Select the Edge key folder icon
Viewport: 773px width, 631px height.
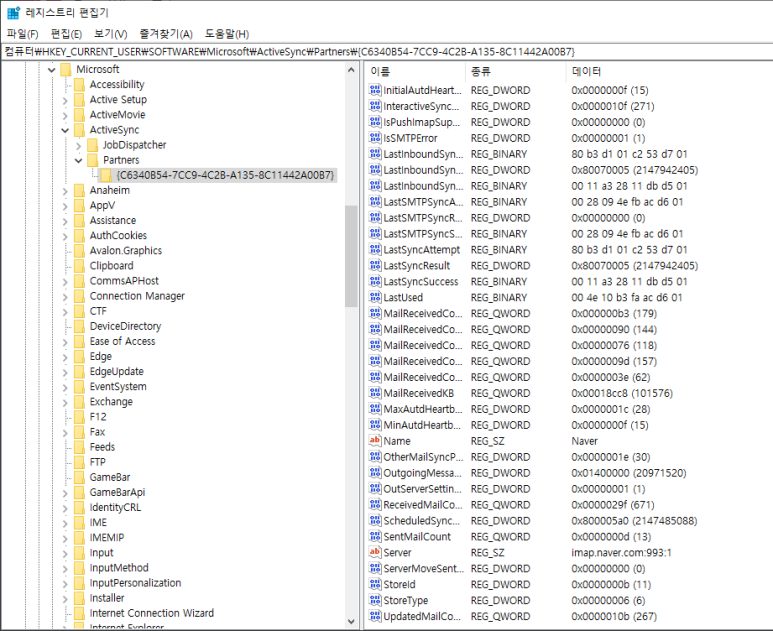79,356
